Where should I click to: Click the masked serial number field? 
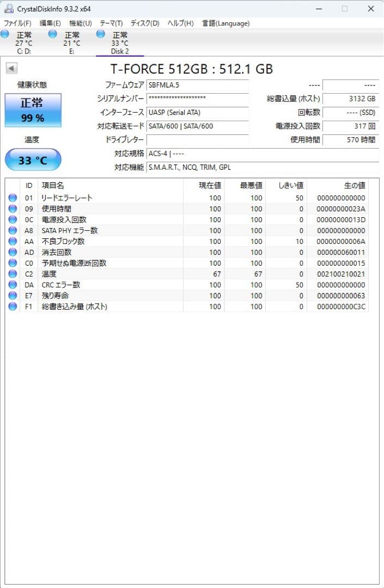(198, 99)
